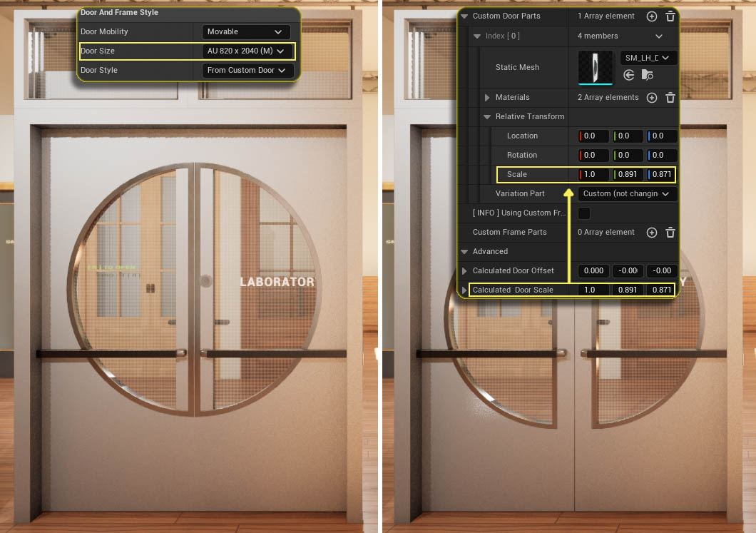Click the Door Style label

coord(99,71)
